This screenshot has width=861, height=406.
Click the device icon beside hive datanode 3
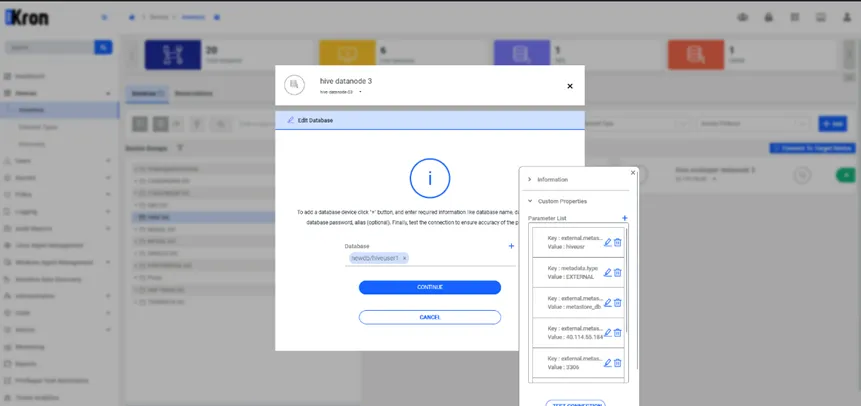point(294,85)
